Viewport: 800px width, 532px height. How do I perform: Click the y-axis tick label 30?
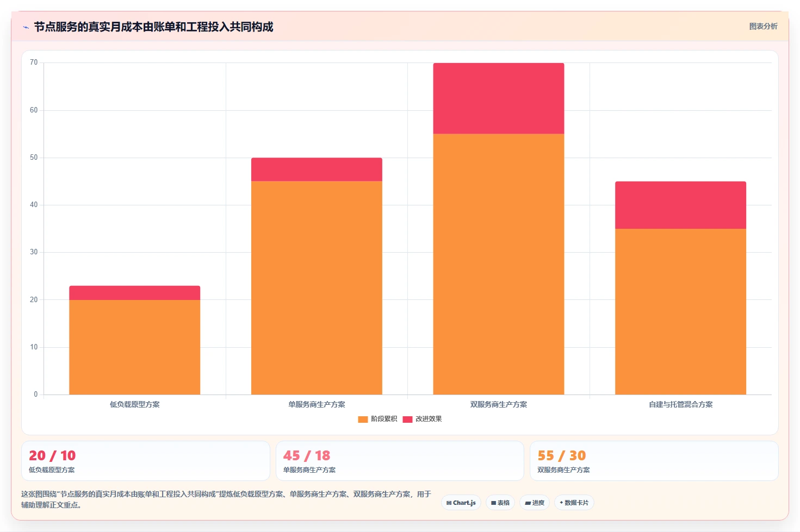pyautogui.click(x=34, y=252)
